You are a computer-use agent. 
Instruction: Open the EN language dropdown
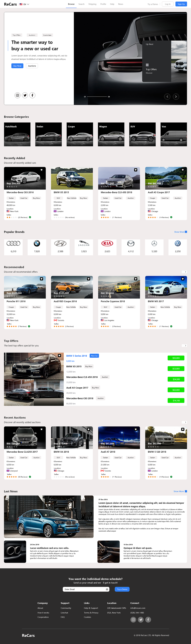click(24, 4)
